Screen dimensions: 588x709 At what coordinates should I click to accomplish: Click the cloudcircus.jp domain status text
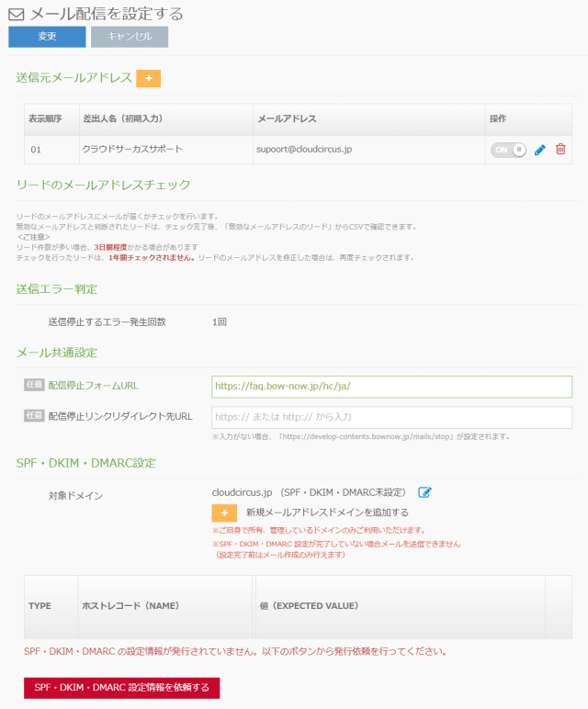tap(309, 492)
